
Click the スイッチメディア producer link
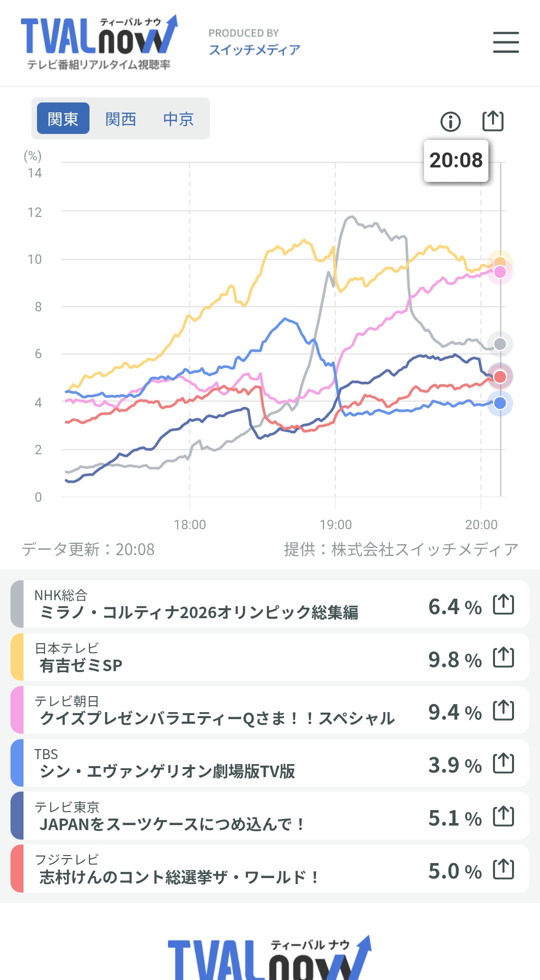(254, 49)
